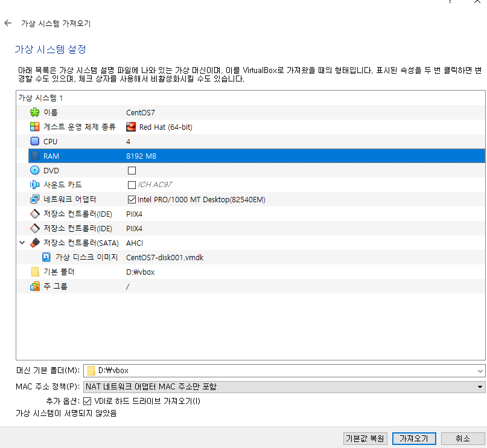Enable the ICH AC97 sound card checkbox
The width and height of the screenshot is (487, 448).
pos(132,185)
